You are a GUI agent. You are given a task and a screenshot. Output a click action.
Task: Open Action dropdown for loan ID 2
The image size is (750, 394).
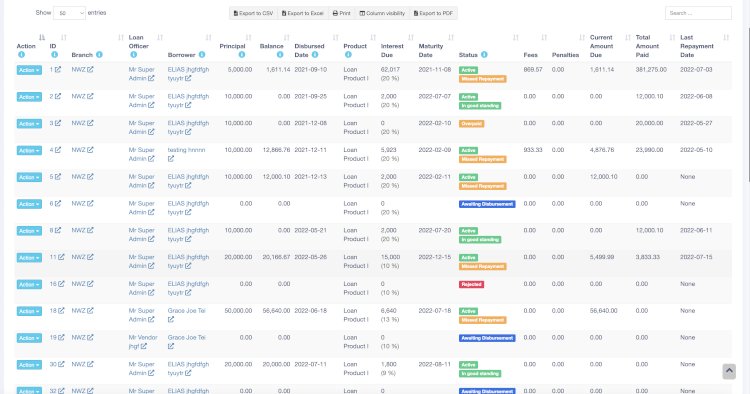click(29, 97)
